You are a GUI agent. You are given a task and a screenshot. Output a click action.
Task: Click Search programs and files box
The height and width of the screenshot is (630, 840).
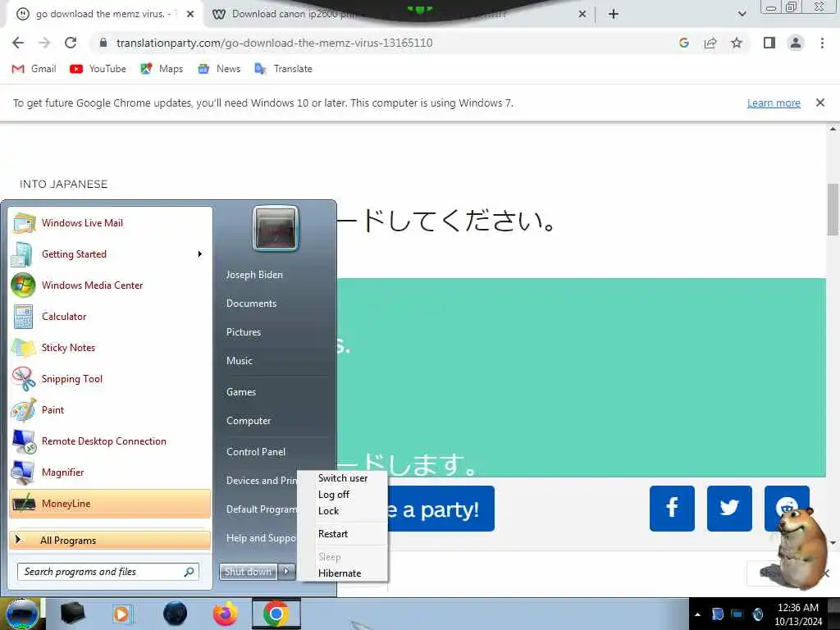point(108,572)
